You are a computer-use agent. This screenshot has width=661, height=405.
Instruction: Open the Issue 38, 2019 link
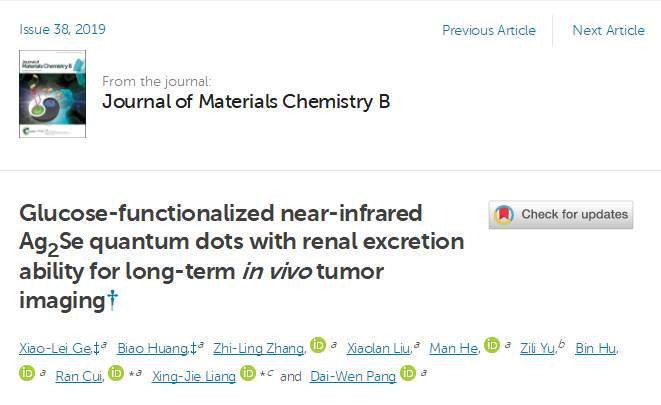[62, 30]
